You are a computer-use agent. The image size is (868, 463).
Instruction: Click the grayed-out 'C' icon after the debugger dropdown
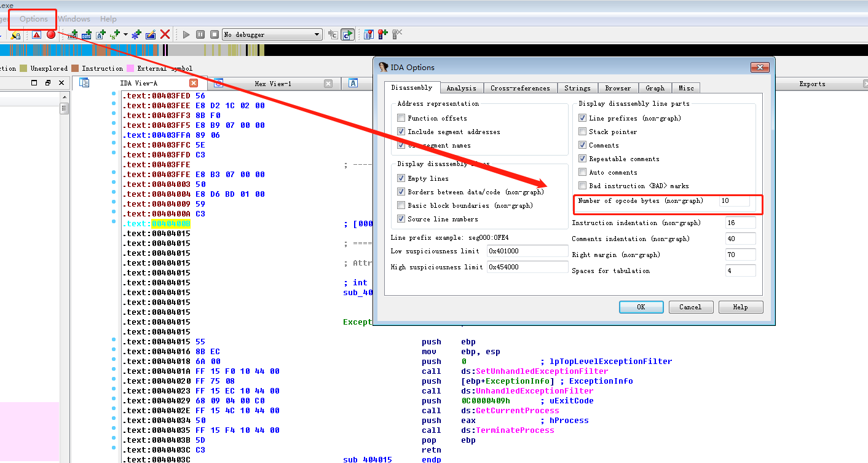pyautogui.click(x=333, y=34)
